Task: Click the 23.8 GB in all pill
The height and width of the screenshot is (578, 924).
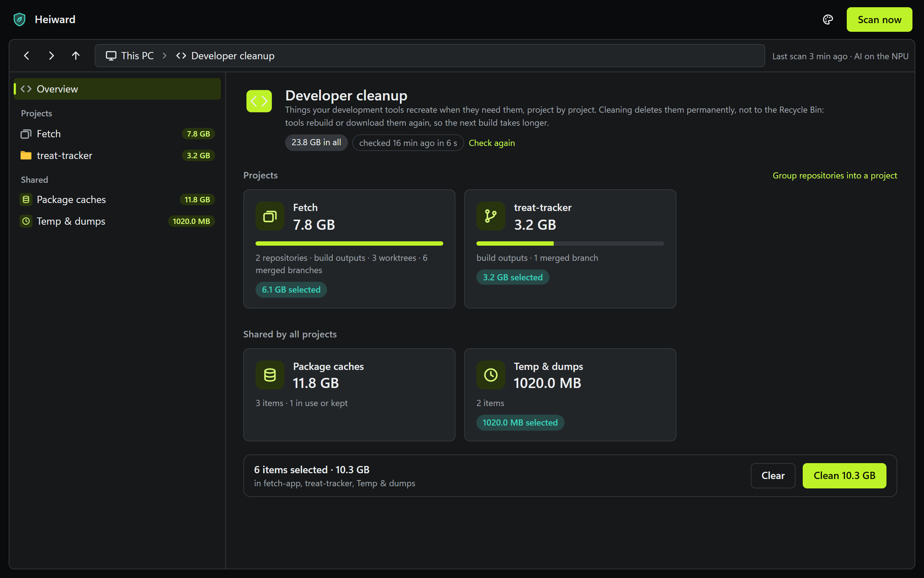Action: (x=316, y=143)
